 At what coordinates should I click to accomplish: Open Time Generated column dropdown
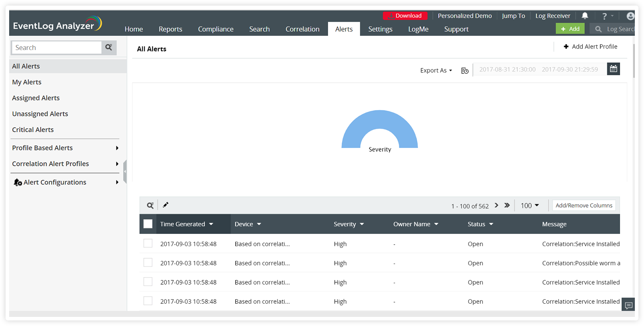(211, 224)
